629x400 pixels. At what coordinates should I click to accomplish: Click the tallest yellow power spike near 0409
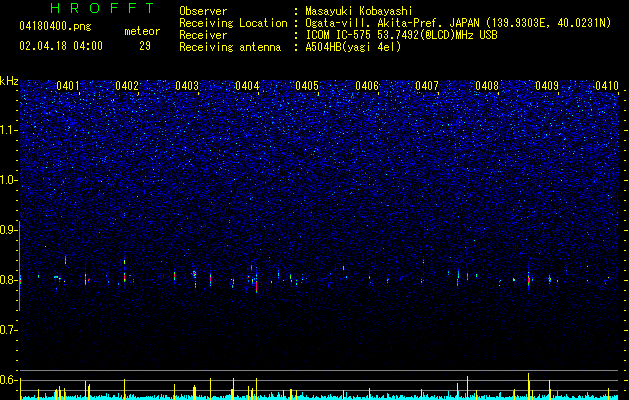[x=528, y=386]
